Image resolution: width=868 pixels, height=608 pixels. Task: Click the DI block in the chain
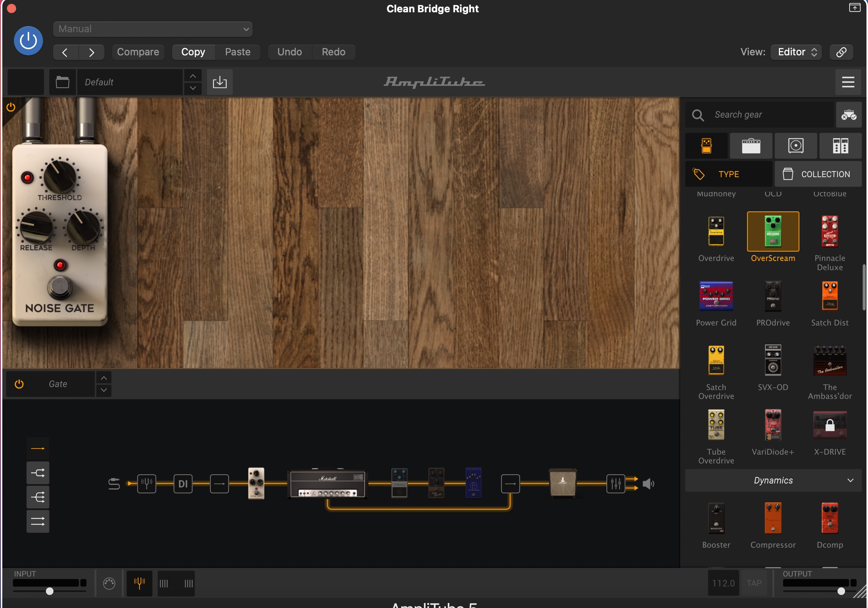183,483
